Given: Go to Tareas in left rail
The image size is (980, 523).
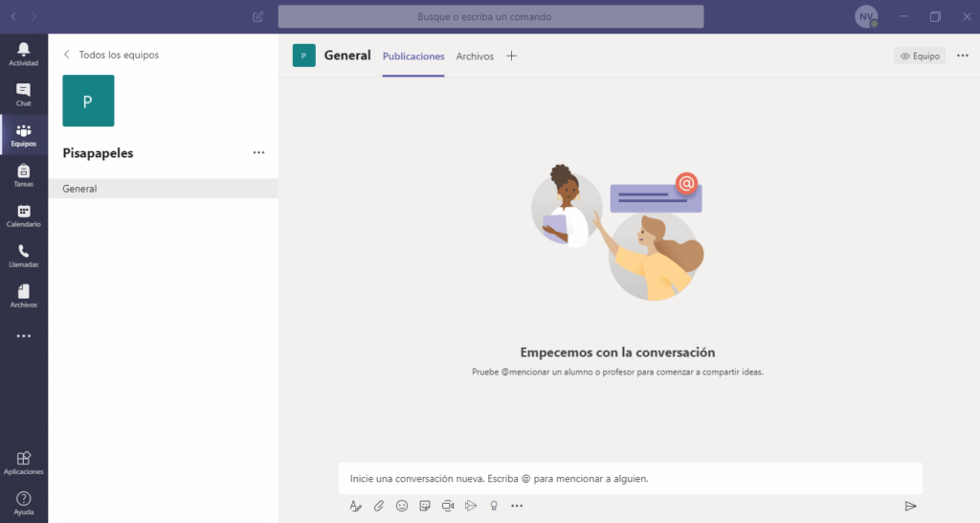Looking at the screenshot, I should click(x=23, y=174).
